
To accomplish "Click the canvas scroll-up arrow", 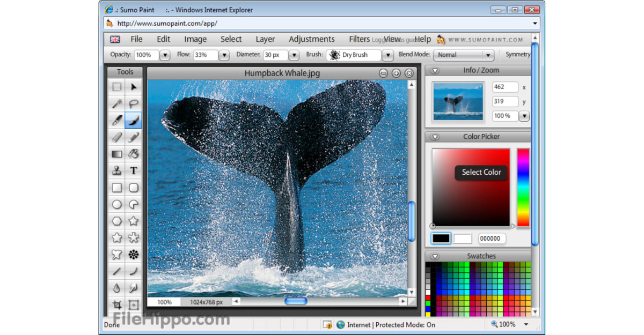I will [x=412, y=85].
